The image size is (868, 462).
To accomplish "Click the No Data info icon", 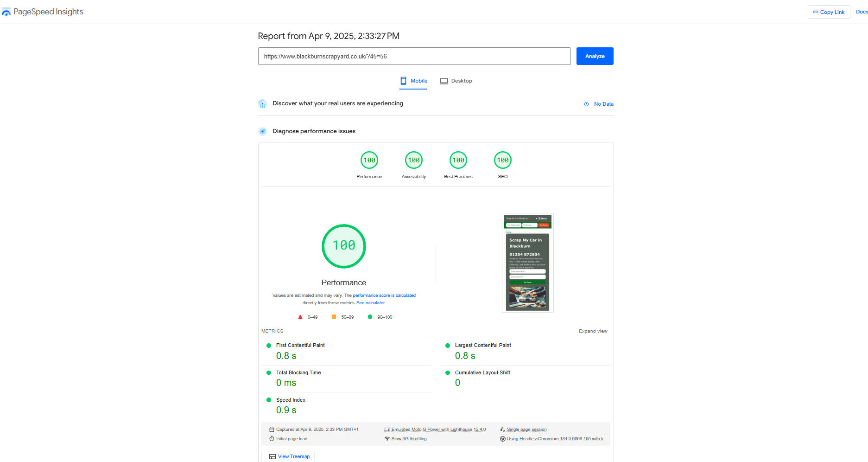I will [x=586, y=104].
